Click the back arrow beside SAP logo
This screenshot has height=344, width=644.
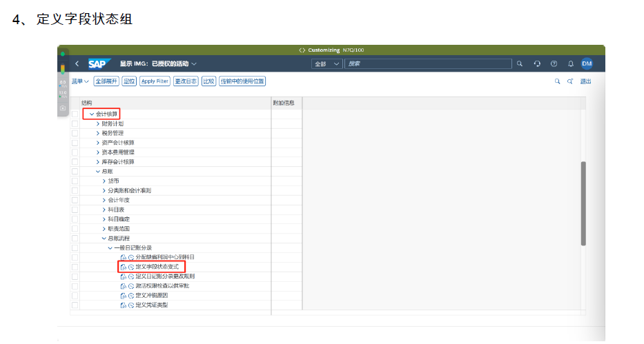point(77,63)
